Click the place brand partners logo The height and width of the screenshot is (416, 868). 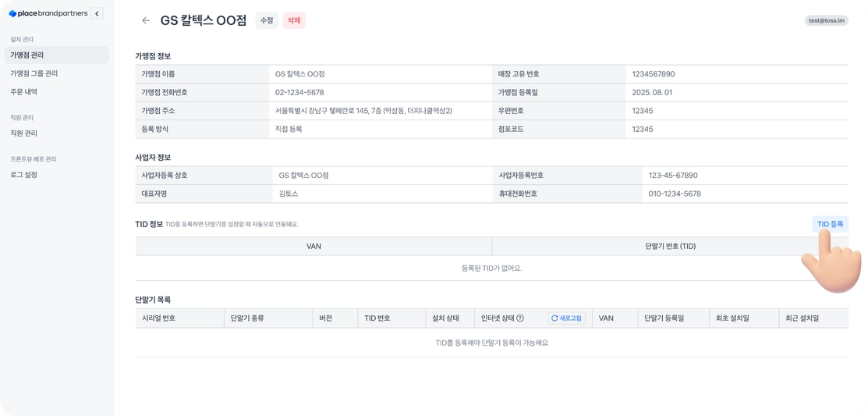(x=48, y=13)
